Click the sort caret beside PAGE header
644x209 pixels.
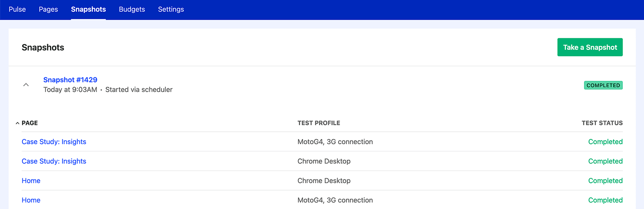pyautogui.click(x=17, y=123)
